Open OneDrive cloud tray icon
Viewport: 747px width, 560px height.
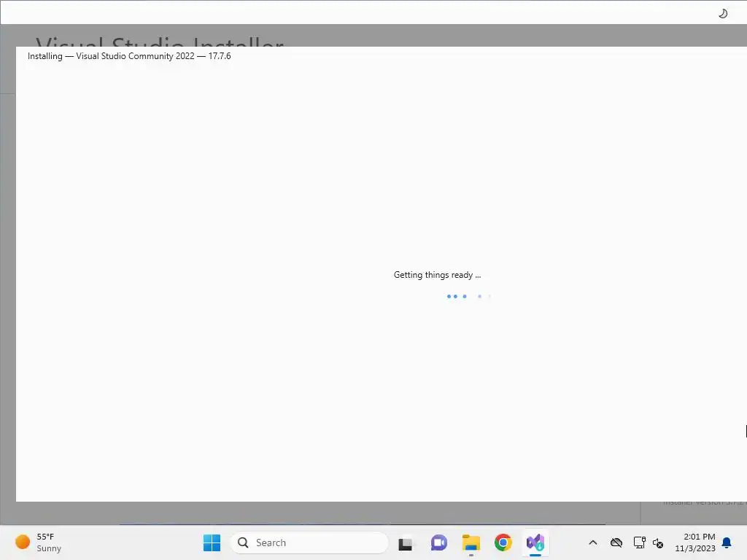coord(616,542)
